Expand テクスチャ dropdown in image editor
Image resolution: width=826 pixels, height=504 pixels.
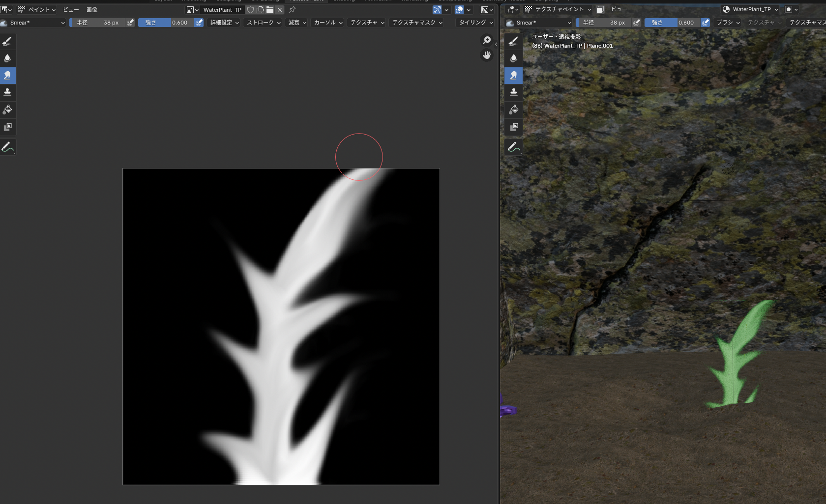click(x=367, y=23)
